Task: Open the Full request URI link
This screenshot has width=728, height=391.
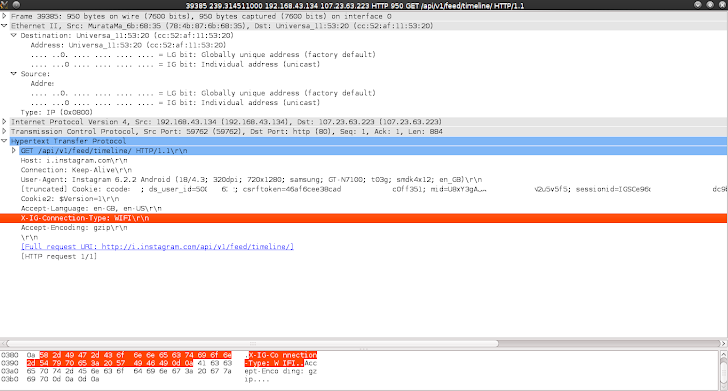Action: tap(157, 247)
